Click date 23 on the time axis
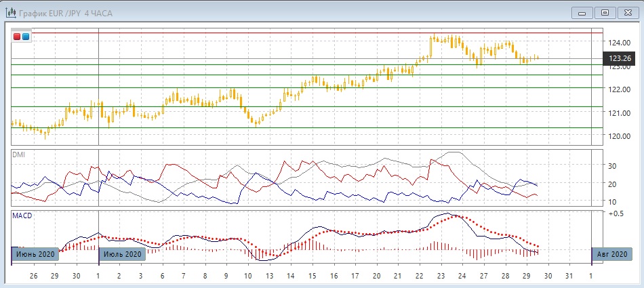Screen dimensions: 644x288 pyautogui.click(x=441, y=276)
